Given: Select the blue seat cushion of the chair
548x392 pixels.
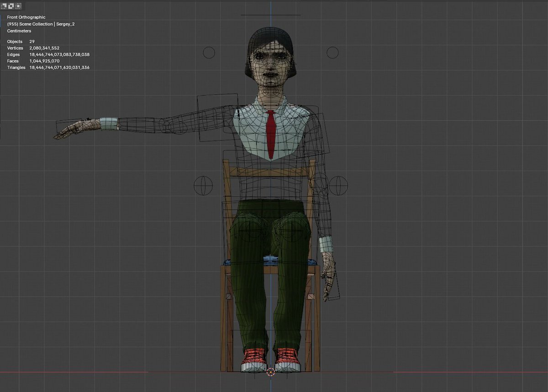Looking at the screenshot, I should [x=270, y=261].
